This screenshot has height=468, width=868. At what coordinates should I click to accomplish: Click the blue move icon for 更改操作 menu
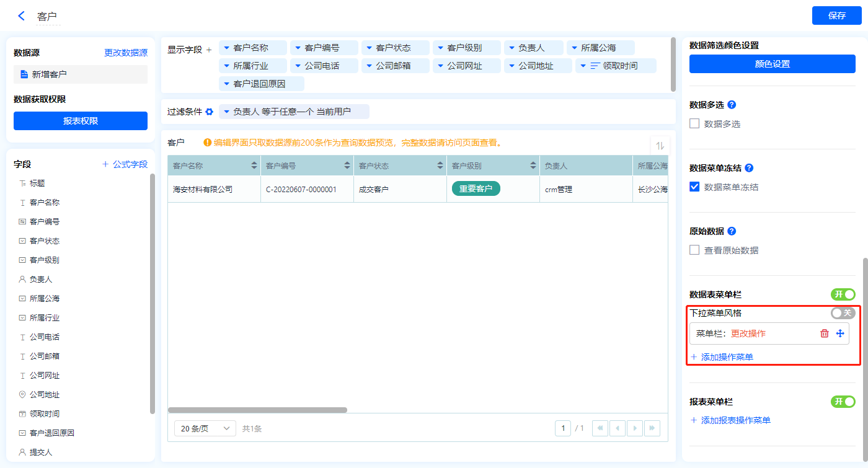pyautogui.click(x=840, y=333)
